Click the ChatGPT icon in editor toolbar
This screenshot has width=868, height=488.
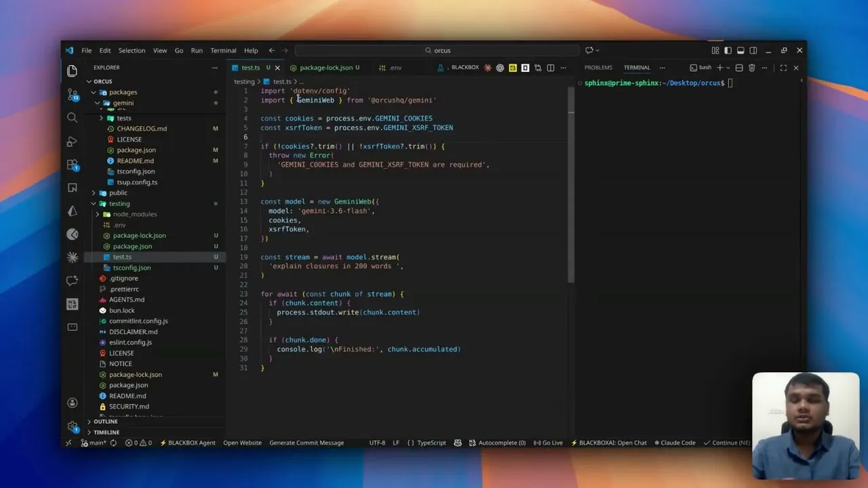coord(500,68)
